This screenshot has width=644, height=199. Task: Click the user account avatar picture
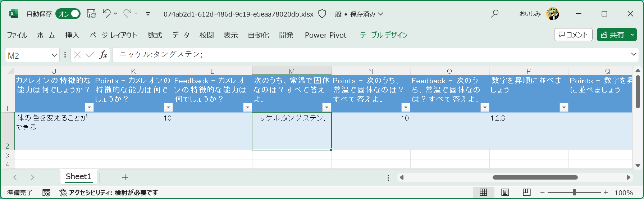coord(553,14)
